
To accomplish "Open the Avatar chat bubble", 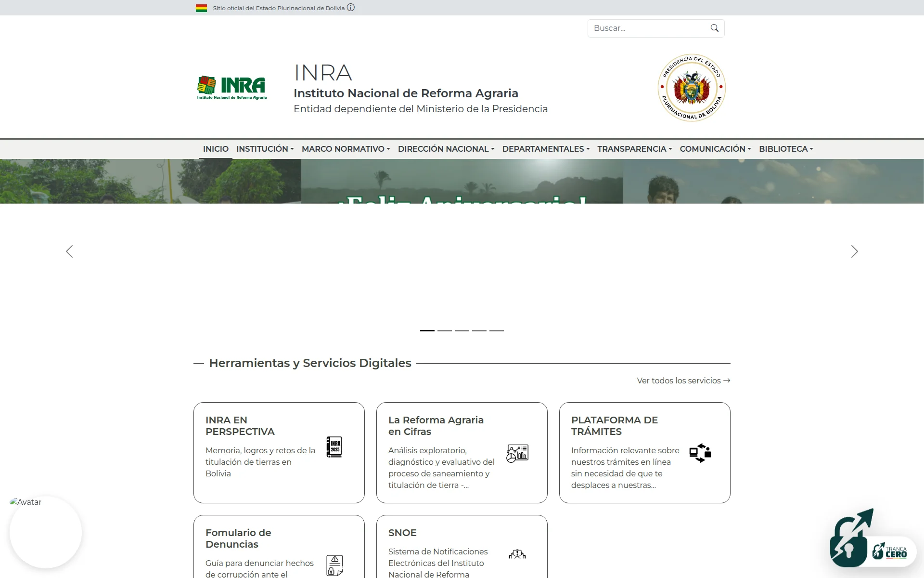I will point(46,532).
